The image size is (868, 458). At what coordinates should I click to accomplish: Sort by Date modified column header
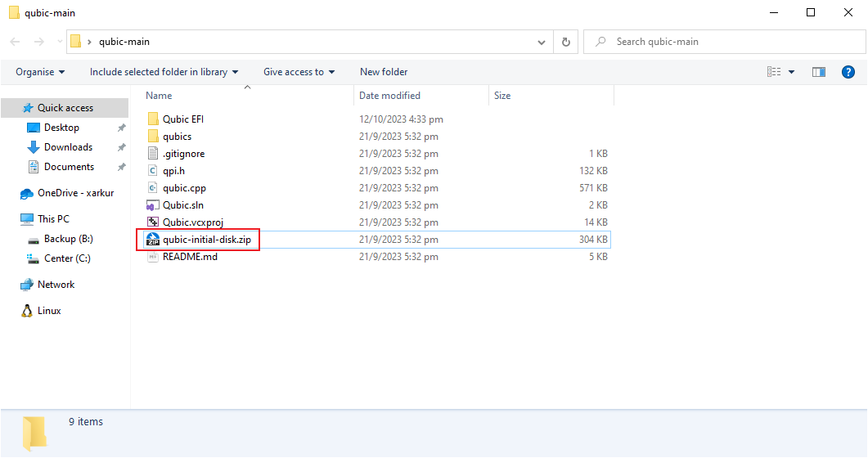[389, 96]
